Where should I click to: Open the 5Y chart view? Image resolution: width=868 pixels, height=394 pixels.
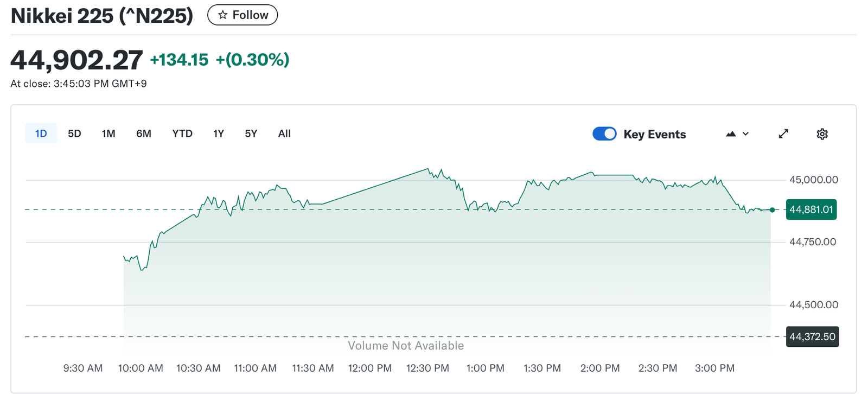tap(251, 133)
